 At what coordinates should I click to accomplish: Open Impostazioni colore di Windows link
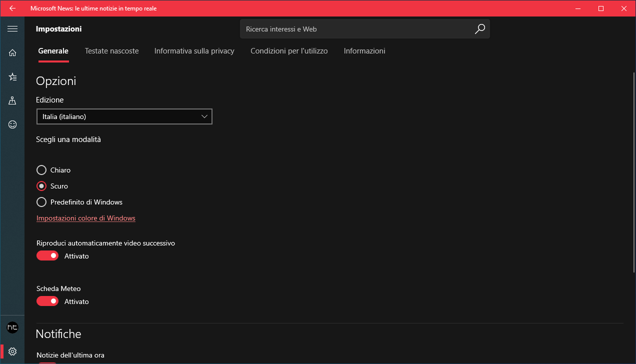point(85,218)
